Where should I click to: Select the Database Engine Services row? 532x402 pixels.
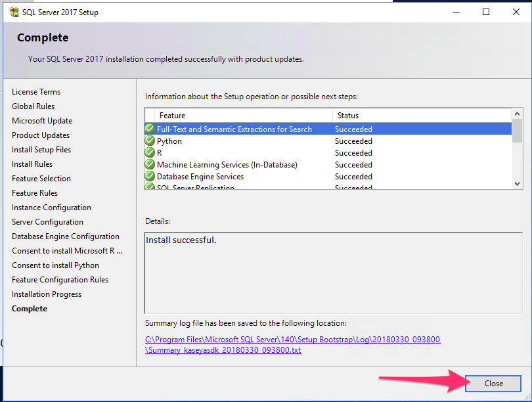coord(328,177)
